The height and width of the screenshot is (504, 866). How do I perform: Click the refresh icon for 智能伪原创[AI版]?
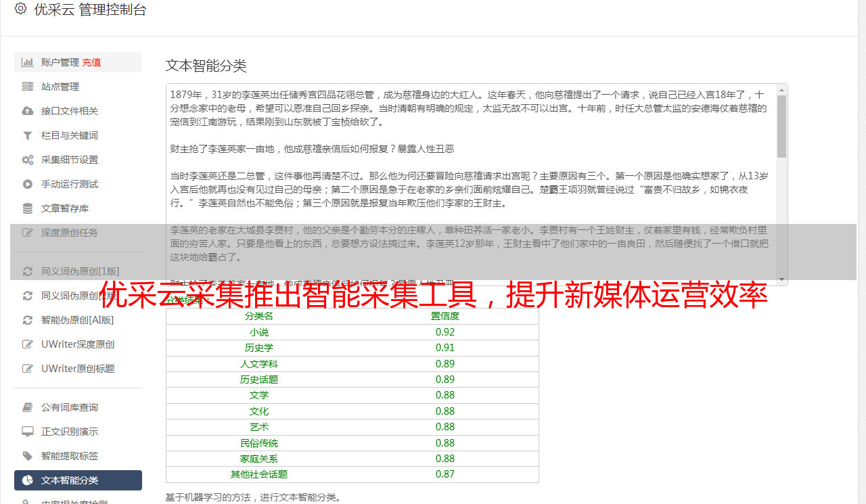[28, 320]
